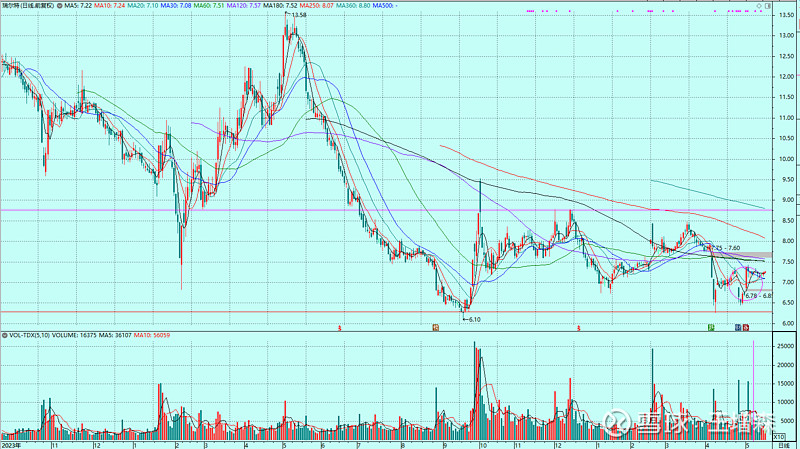Select the purple horizontal line near 8.75

[300, 210]
